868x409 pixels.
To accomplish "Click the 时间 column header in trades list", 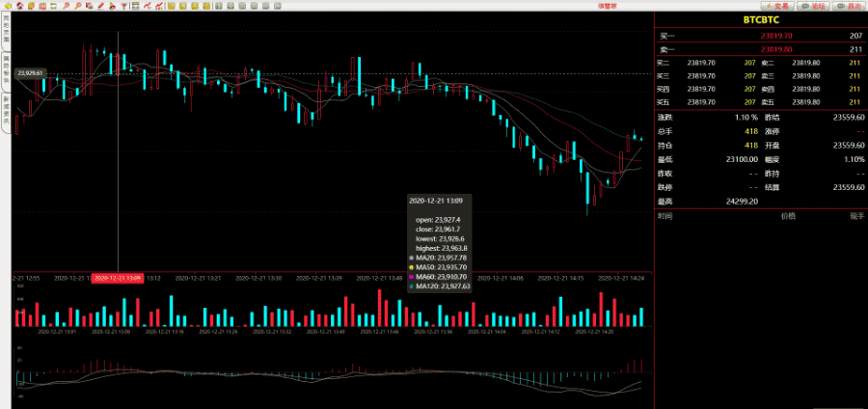I will (x=665, y=216).
